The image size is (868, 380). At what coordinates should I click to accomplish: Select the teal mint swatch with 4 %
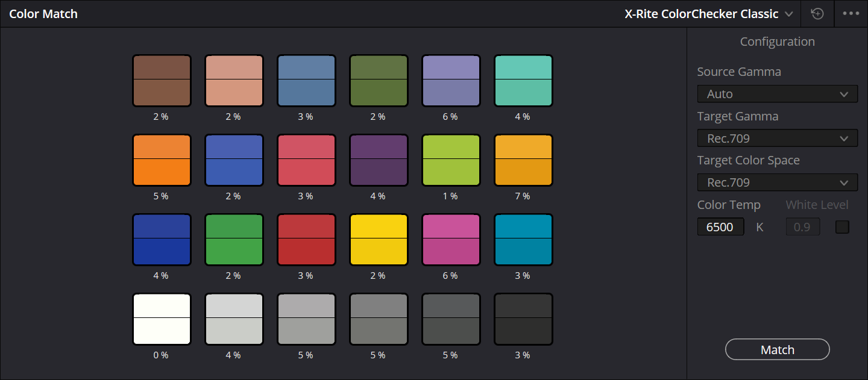pos(523,81)
